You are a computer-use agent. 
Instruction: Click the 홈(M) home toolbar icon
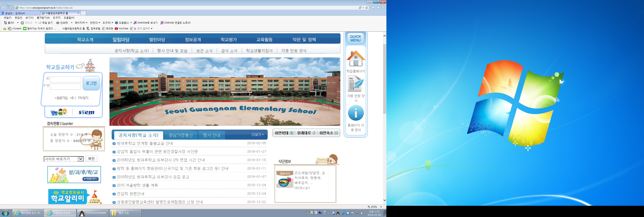(x=5, y=23)
